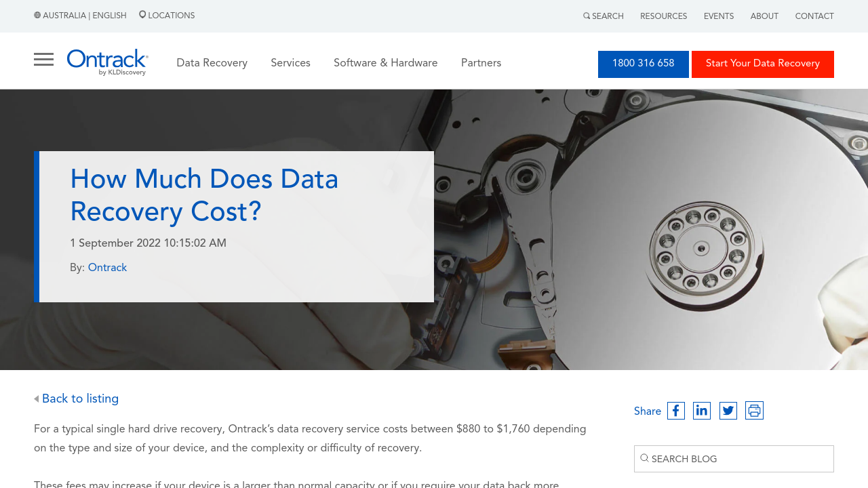Click the magnifier icon in blog search
The image size is (868, 488).
644,458
